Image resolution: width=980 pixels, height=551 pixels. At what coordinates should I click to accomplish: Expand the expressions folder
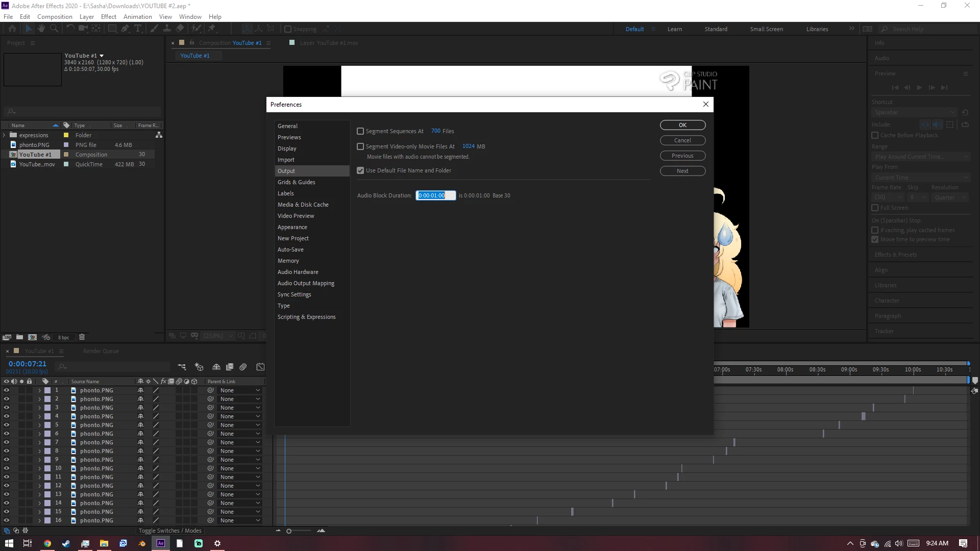pyautogui.click(x=4, y=135)
